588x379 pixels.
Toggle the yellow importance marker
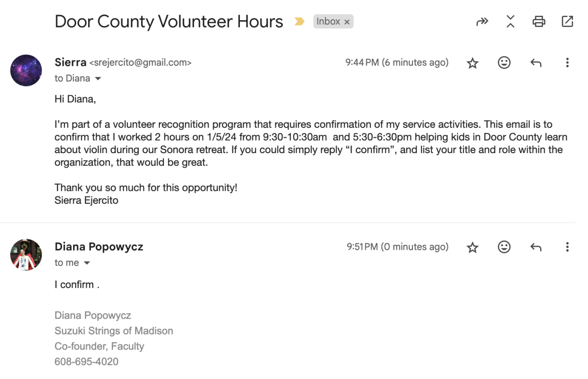pyautogui.click(x=300, y=22)
